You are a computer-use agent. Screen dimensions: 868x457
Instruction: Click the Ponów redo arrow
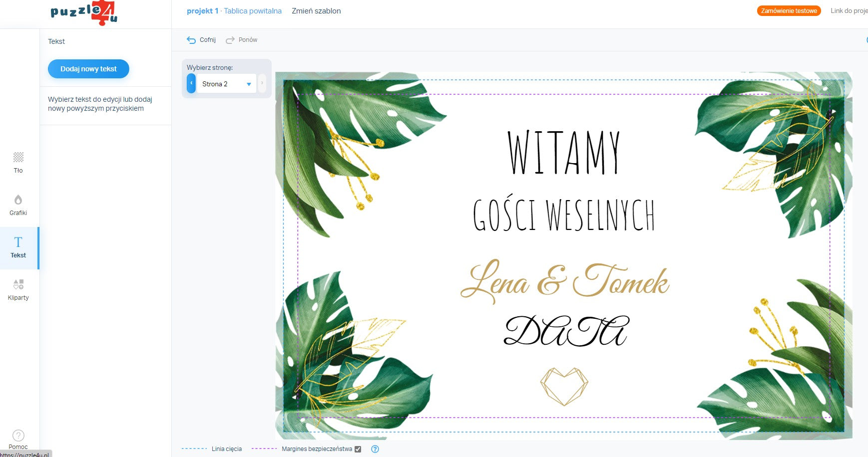230,40
